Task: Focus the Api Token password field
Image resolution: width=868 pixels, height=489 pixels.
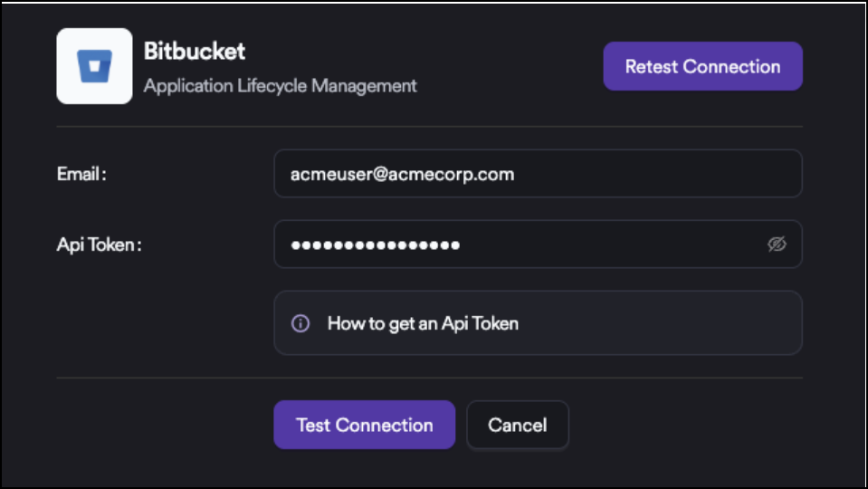Action: 516,244
